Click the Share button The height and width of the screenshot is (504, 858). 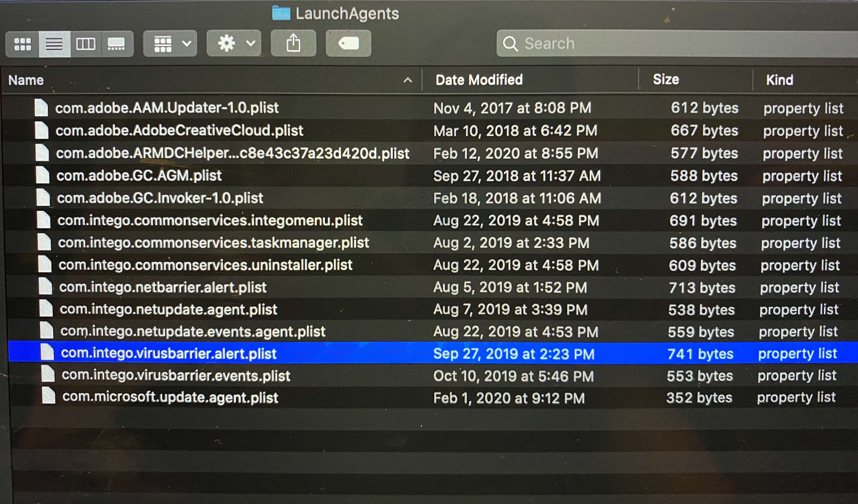294,43
